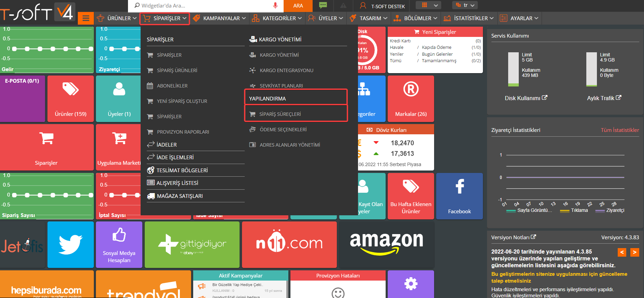This screenshot has height=298, width=644.
Task: Open the hepsiburada.com tile
Action: pyautogui.click(x=47, y=284)
